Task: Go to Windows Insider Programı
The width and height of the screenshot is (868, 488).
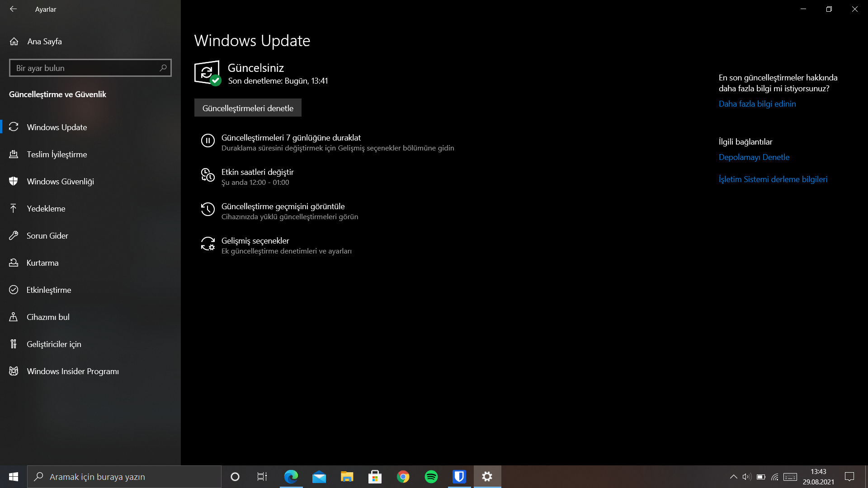Action: pyautogui.click(x=72, y=371)
